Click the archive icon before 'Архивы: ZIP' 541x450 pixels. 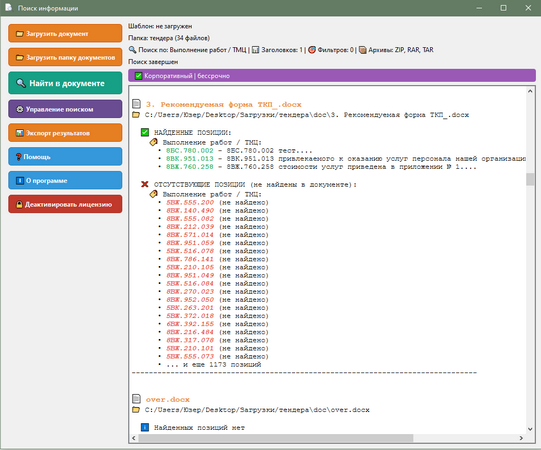pos(363,50)
